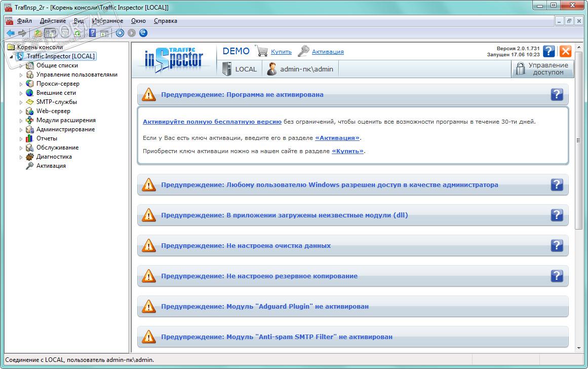Click the grey Start service toolbar button
This screenshot has height=369, width=588.
pos(131,33)
